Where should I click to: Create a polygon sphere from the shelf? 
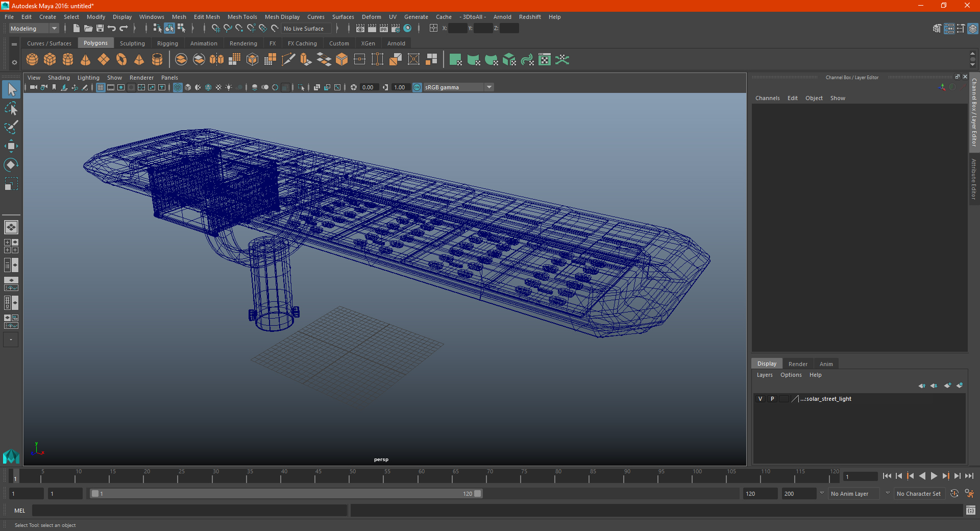point(32,60)
